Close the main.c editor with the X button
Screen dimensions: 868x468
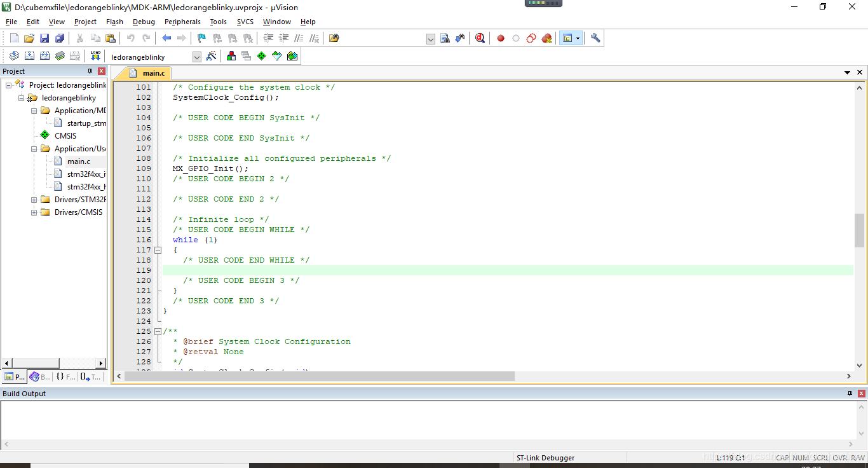pyautogui.click(x=860, y=72)
